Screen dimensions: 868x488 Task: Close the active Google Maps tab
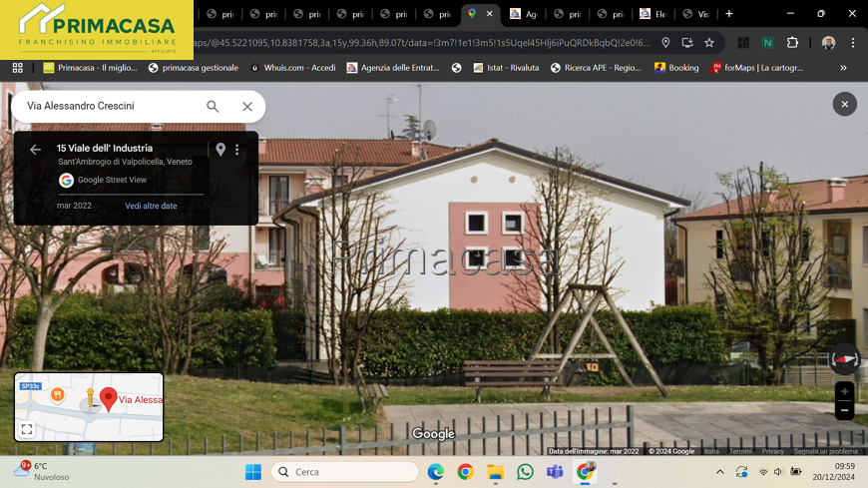[x=489, y=14]
